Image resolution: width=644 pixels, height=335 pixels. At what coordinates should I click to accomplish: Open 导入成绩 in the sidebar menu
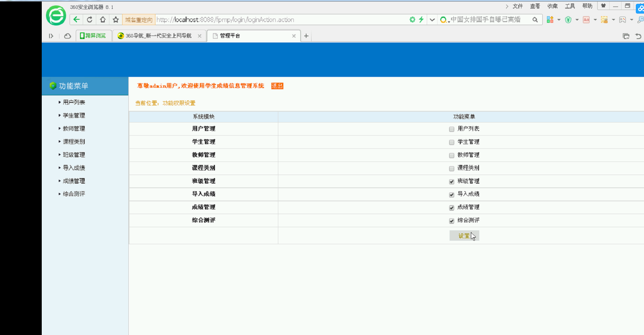(74, 168)
